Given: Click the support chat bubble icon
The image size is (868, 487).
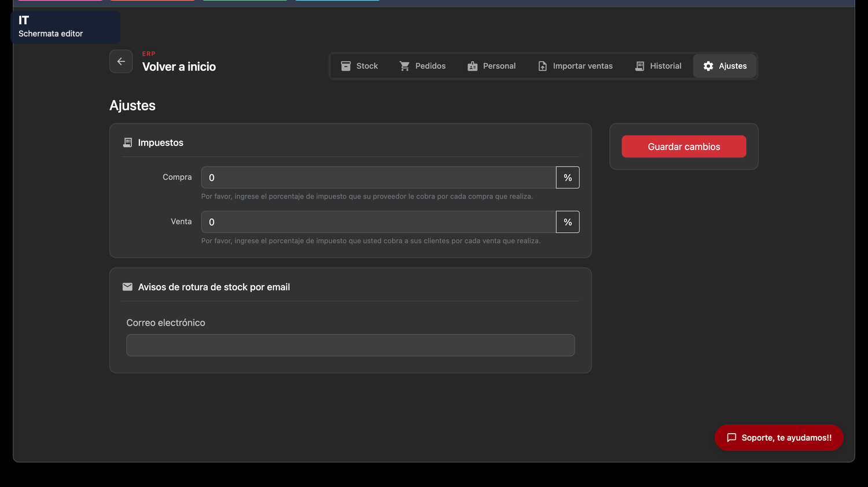Looking at the screenshot, I should (x=731, y=438).
